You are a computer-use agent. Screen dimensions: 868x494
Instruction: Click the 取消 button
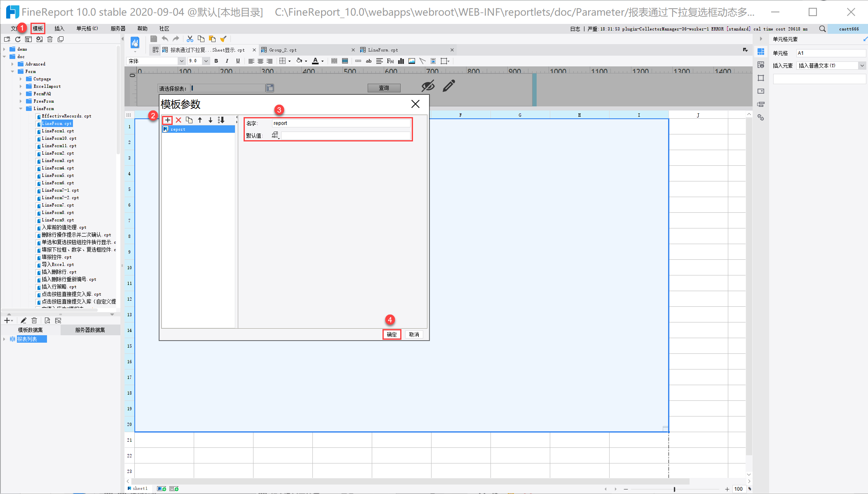(414, 334)
